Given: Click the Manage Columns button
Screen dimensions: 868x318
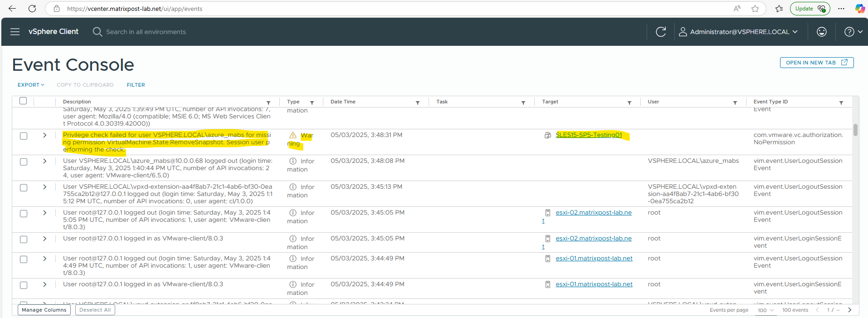Looking at the screenshot, I should pyautogui.click(x=44, y=310).
